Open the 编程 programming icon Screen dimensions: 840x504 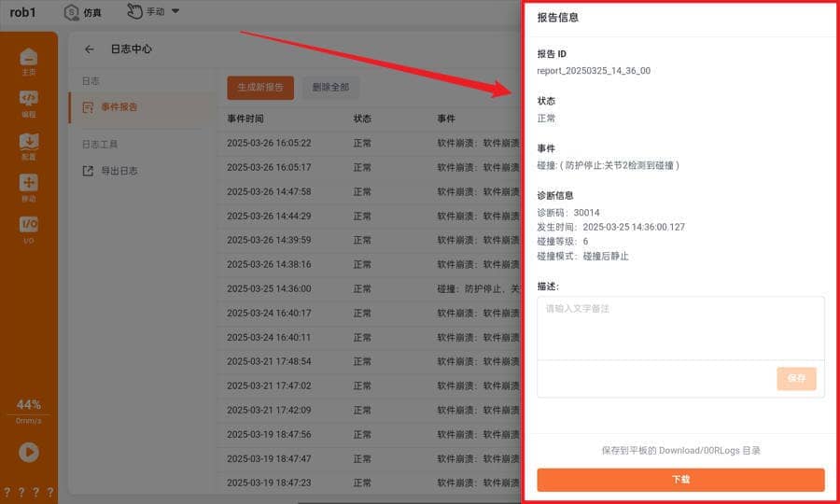point(29,103)
